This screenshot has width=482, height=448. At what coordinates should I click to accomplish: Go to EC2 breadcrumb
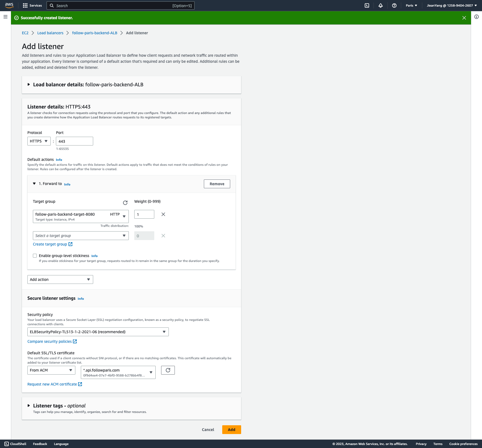pos(25,33)
